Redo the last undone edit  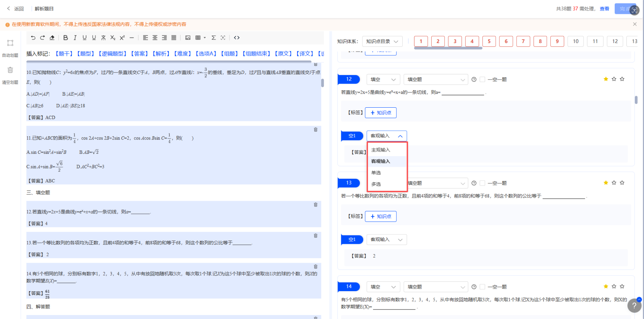point(42,38)
